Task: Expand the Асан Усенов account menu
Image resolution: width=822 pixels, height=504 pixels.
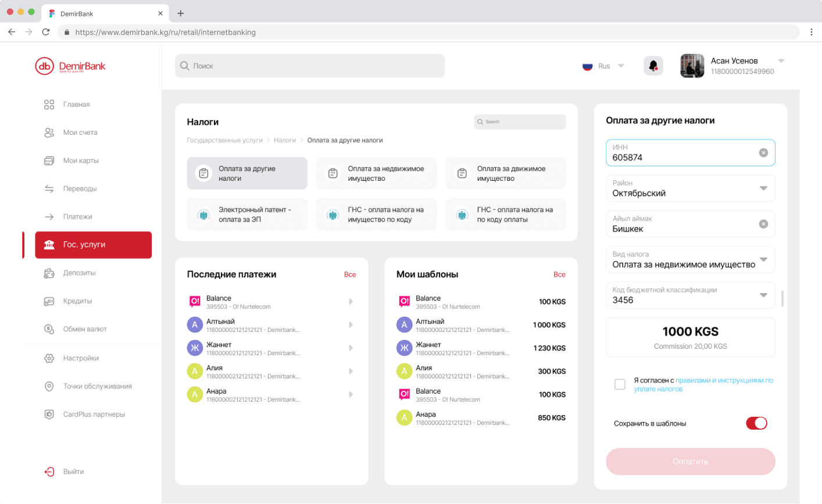Action: click(781, 61)
